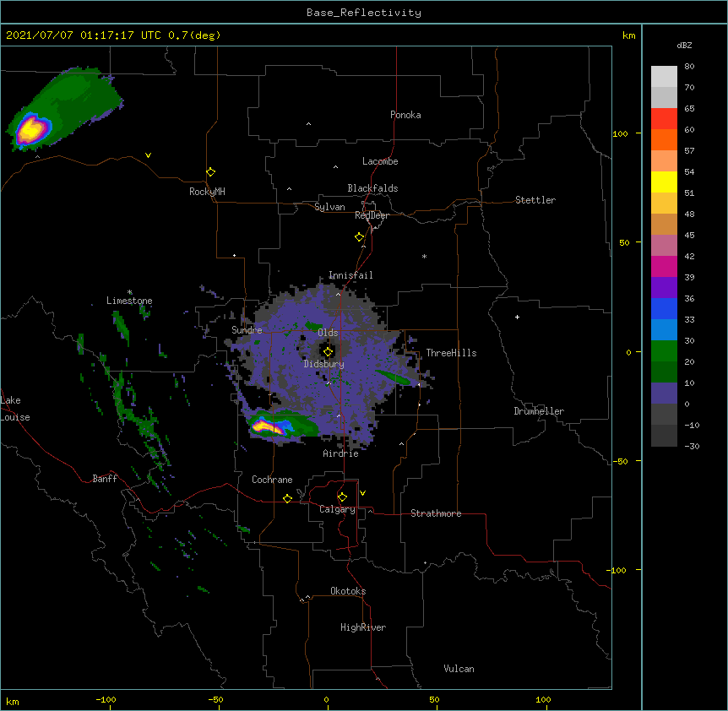Click the ThreeHills town label

[x=451, y=353]
